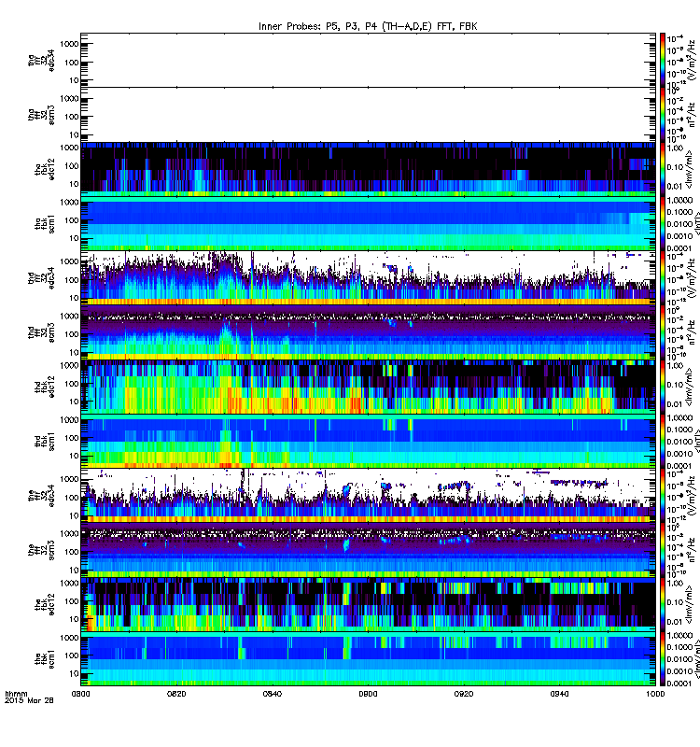Click the thd fff 32 scm3 spectrogram panel
The image size is (700, 747).
point(368,332)
